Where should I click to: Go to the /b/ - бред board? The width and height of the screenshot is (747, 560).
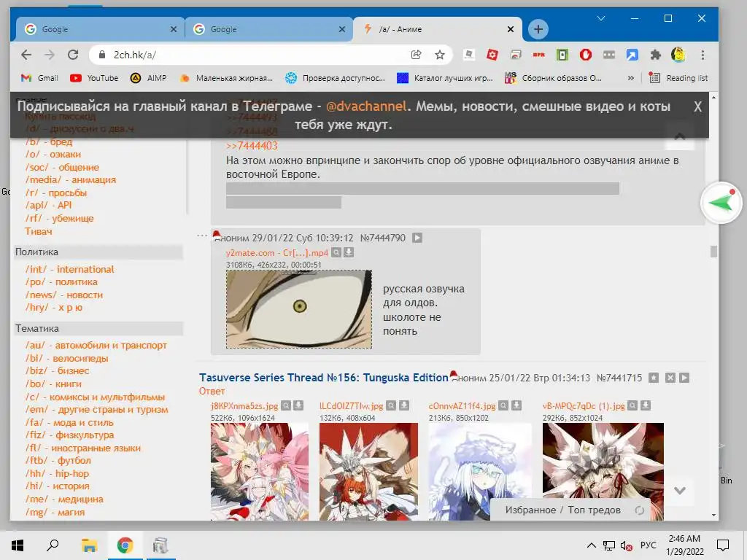(49, 141)
